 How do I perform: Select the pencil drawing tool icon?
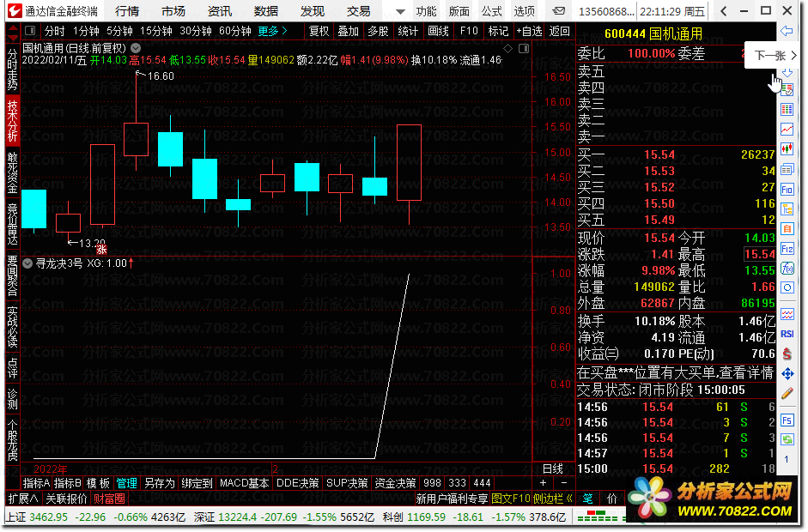click(787, 394)
